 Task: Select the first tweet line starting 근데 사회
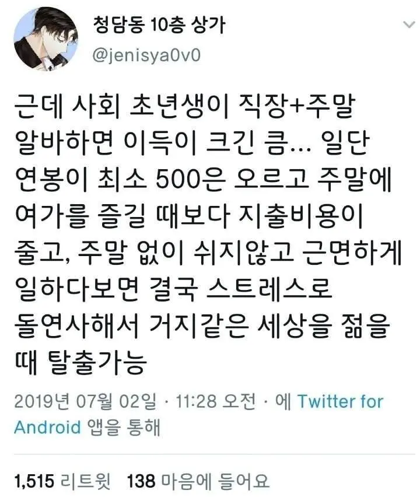(185, 106)
